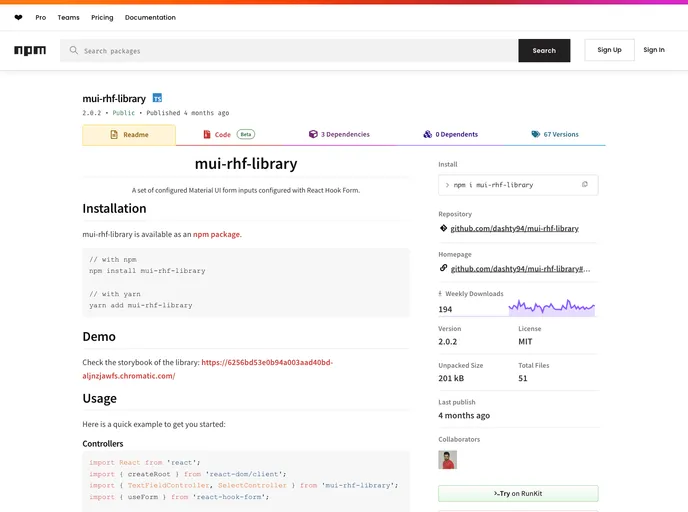Open the github repository link
This screenshot has height=512, width=688.
(514, 229)
